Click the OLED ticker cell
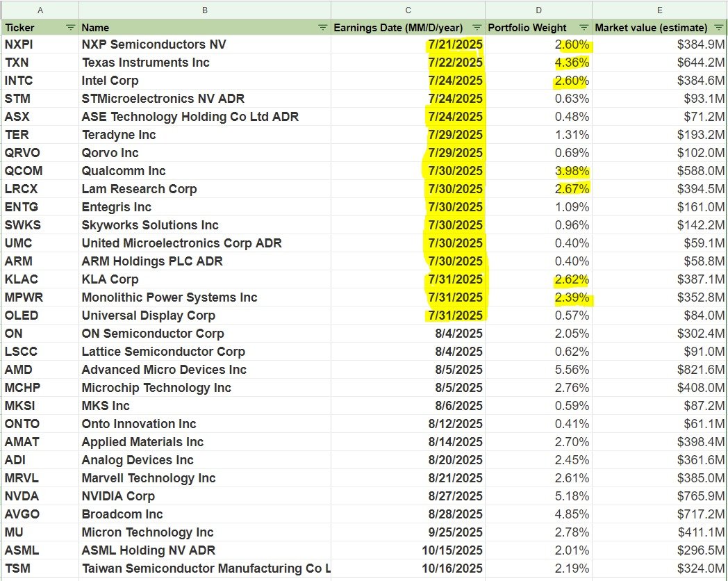This screenshot has height=581, width=728. [40, 316]
